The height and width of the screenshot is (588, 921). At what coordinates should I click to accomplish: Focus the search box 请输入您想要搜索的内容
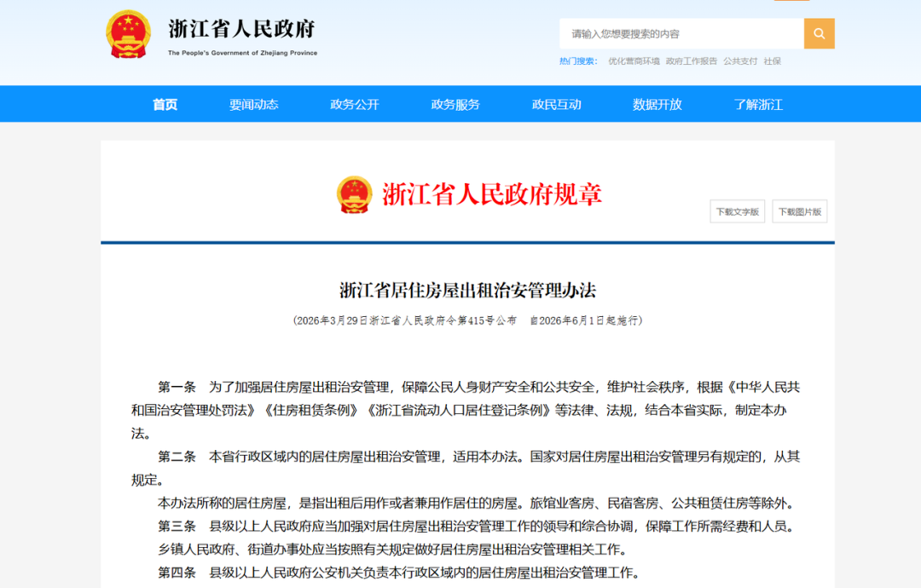pos(681,33)
